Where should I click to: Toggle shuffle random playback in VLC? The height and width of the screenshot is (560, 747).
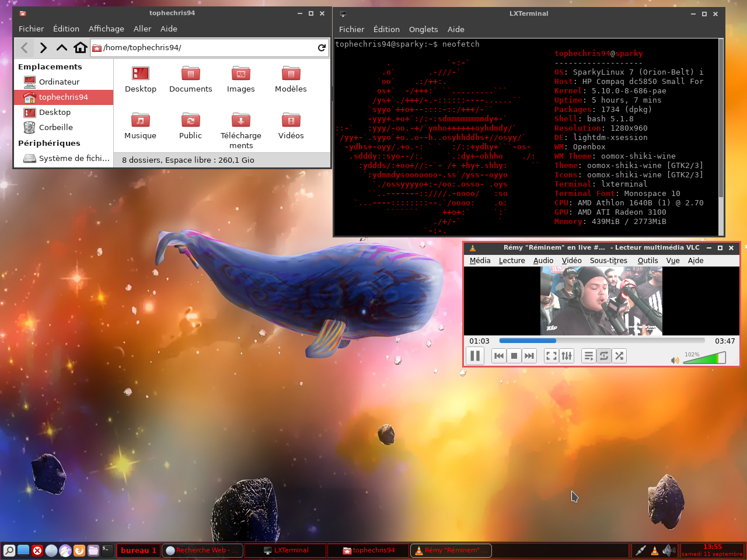click(x=619, y=356)
